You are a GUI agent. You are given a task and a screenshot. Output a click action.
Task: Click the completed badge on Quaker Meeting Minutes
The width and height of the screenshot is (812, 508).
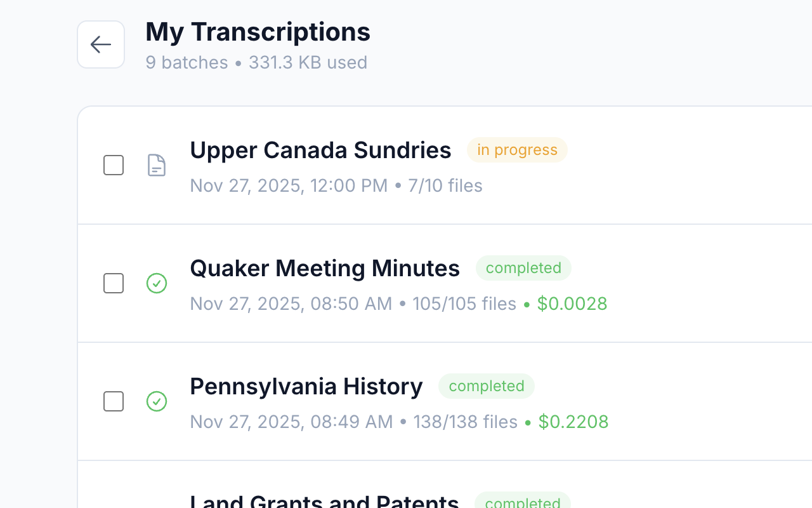[523, 268]
